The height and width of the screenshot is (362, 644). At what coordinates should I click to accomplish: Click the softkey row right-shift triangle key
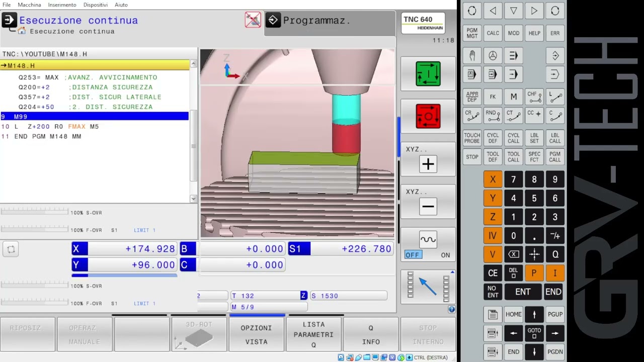pos(534,11)
